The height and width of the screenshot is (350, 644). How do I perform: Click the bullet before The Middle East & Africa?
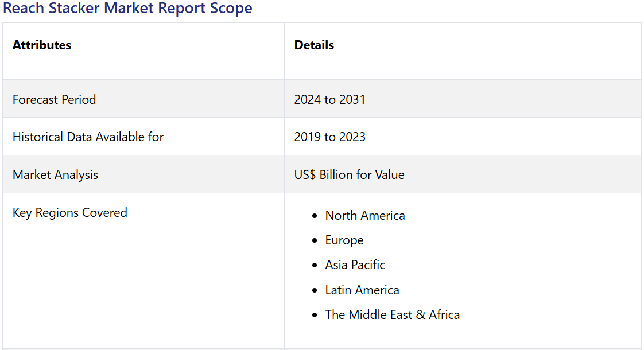coord(314,316)
